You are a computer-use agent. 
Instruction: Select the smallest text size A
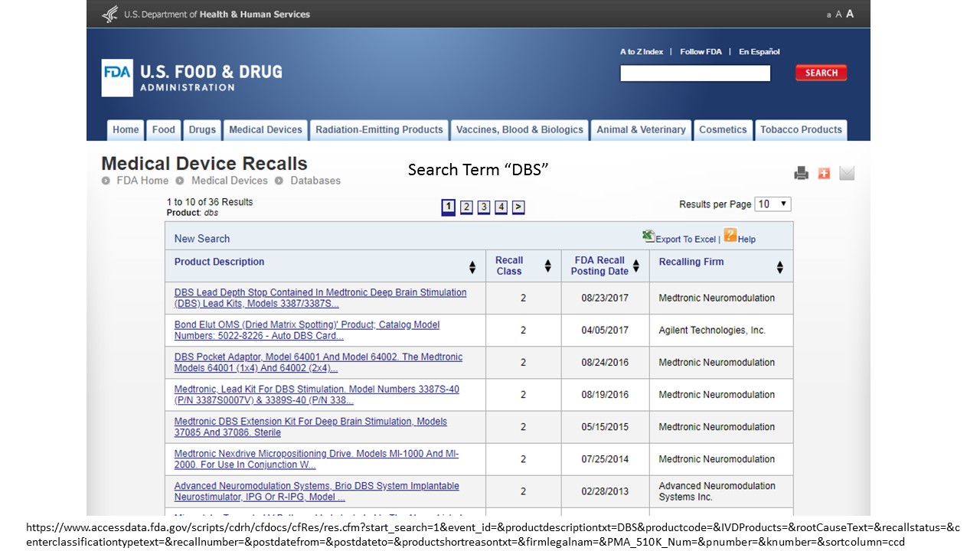[x=828, y=15]
